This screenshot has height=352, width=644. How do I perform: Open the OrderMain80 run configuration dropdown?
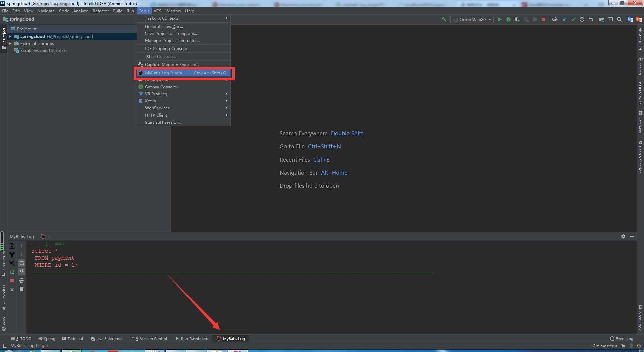pyautogui.click(x=472, y=19)
